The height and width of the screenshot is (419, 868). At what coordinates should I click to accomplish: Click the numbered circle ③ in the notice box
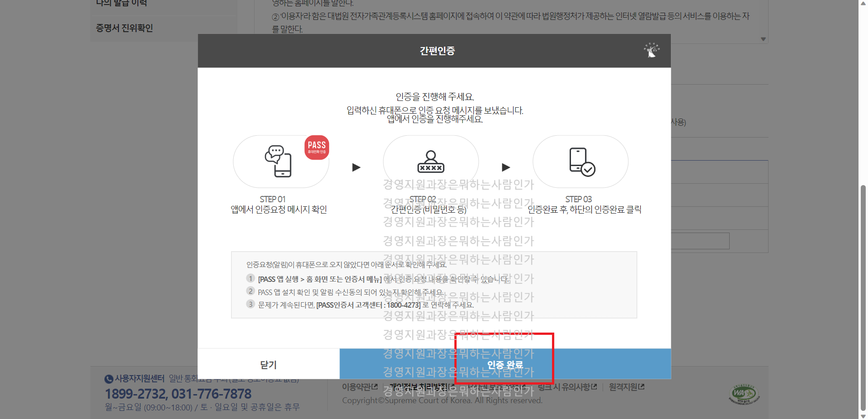[251, 305]
